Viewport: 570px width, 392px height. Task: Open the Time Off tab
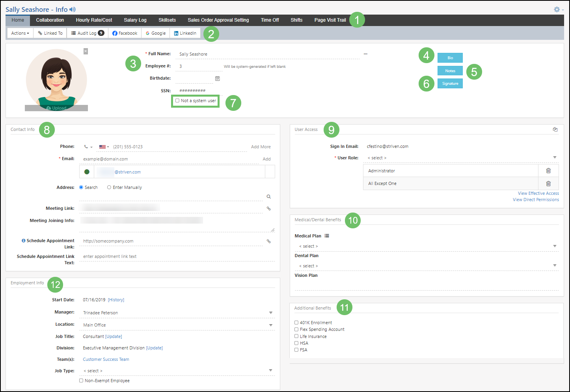270,20
